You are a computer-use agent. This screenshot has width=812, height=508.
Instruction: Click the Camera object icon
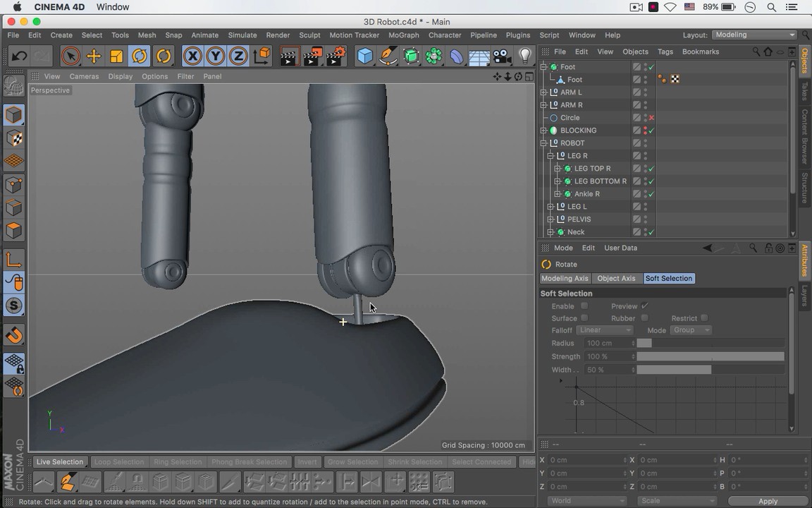point(502,56)
